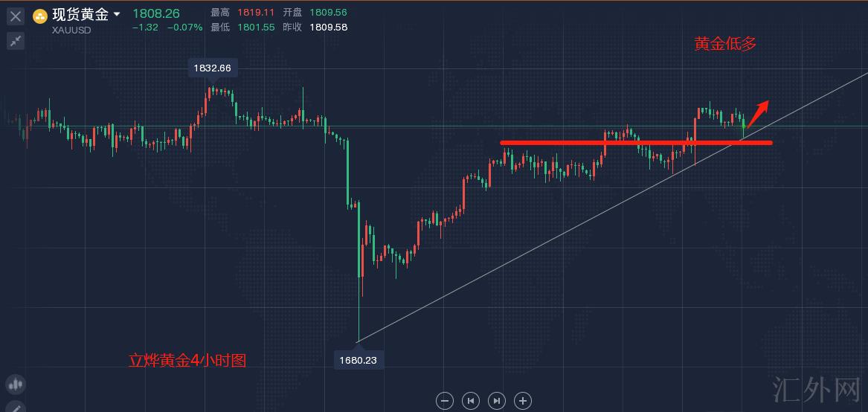
Task: Click the 最高 value 1819.11
Action: [255, 13]
